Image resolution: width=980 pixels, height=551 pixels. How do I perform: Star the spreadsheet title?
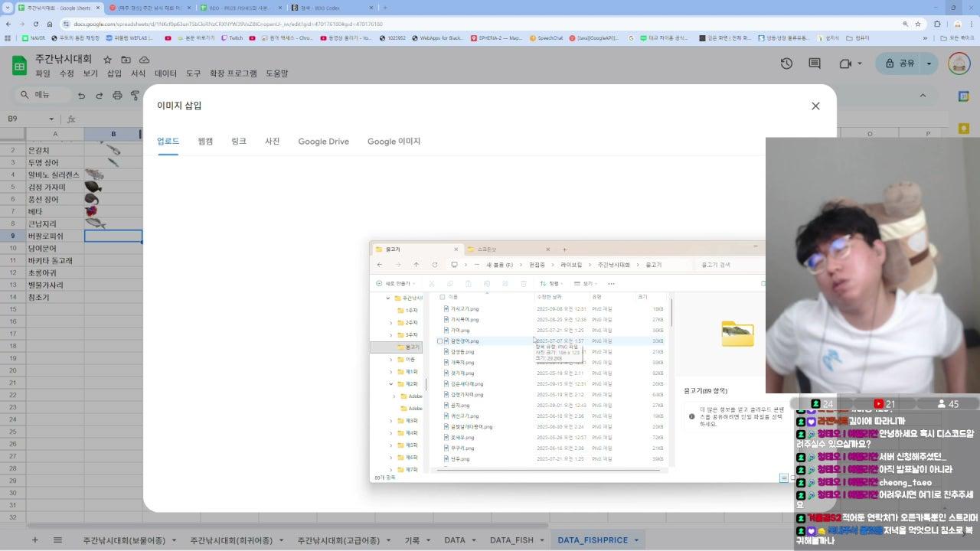[x=108, y=60]
